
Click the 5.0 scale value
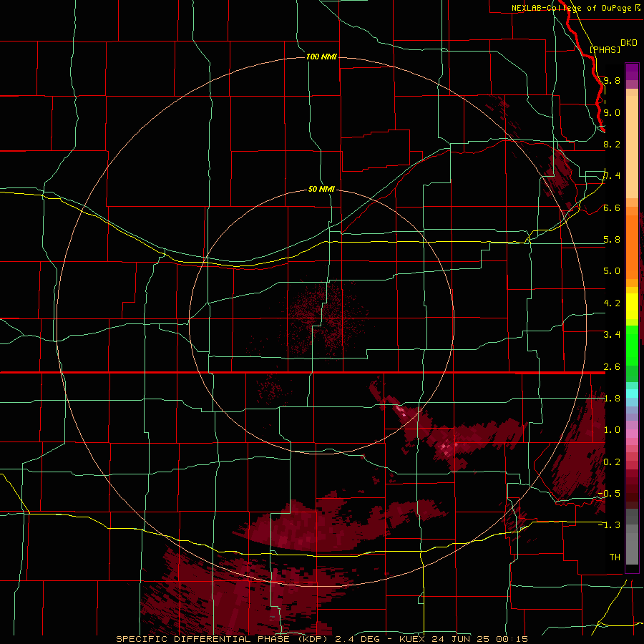point(612,271)
